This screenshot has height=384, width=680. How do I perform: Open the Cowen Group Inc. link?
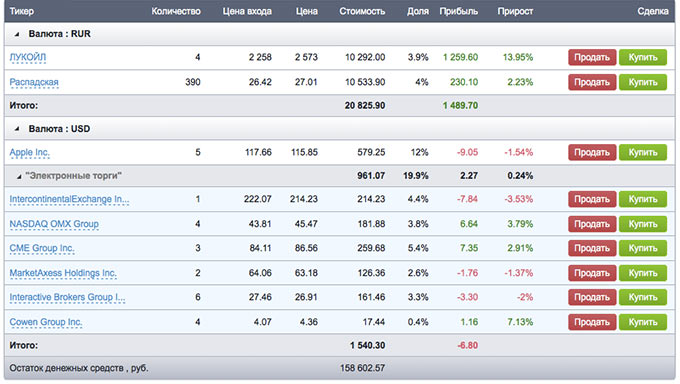pos(46,322)
